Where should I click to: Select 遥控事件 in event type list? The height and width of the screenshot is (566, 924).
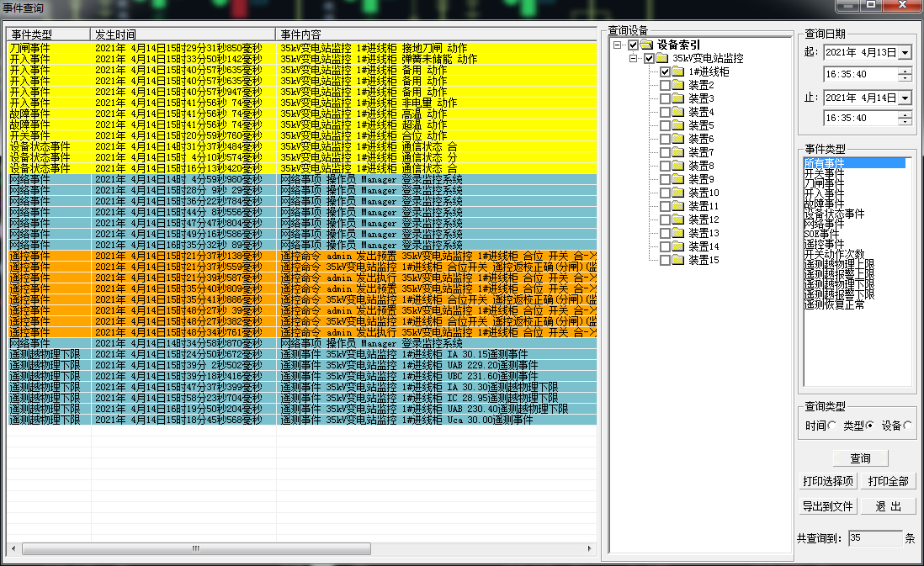[x=824, y=244]
